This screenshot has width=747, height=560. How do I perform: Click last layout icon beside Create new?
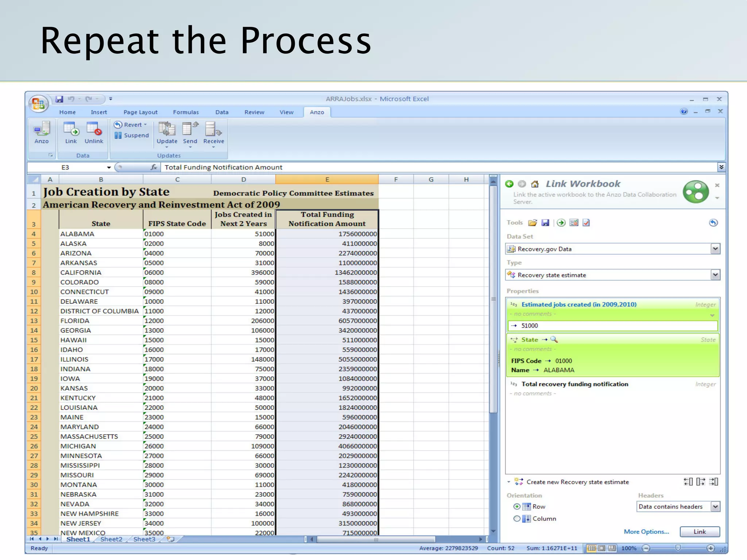(x=713, y=482)
